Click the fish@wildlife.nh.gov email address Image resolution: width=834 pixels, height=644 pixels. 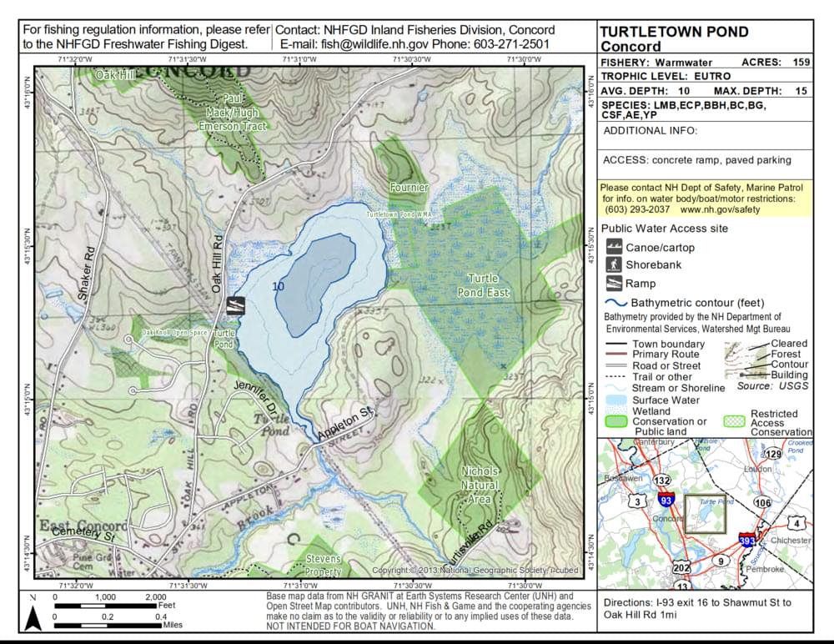[374, 44]
